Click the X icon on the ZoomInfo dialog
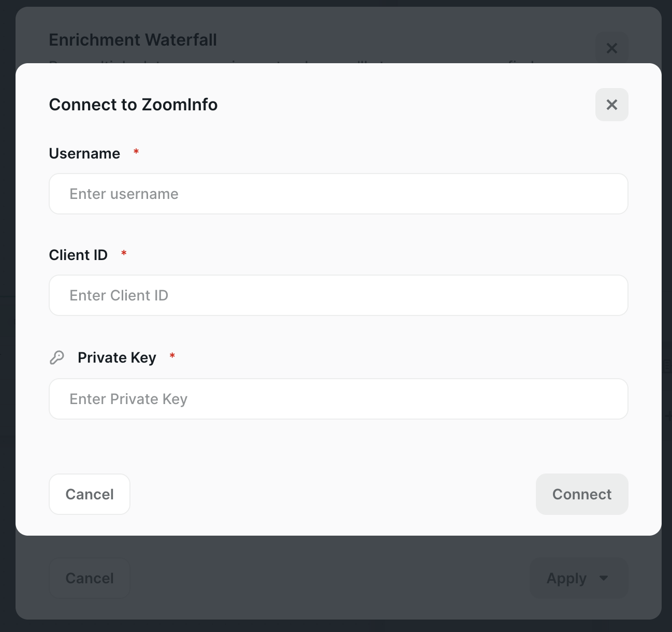Screen dimensions: 672x632 click(611, 105)
